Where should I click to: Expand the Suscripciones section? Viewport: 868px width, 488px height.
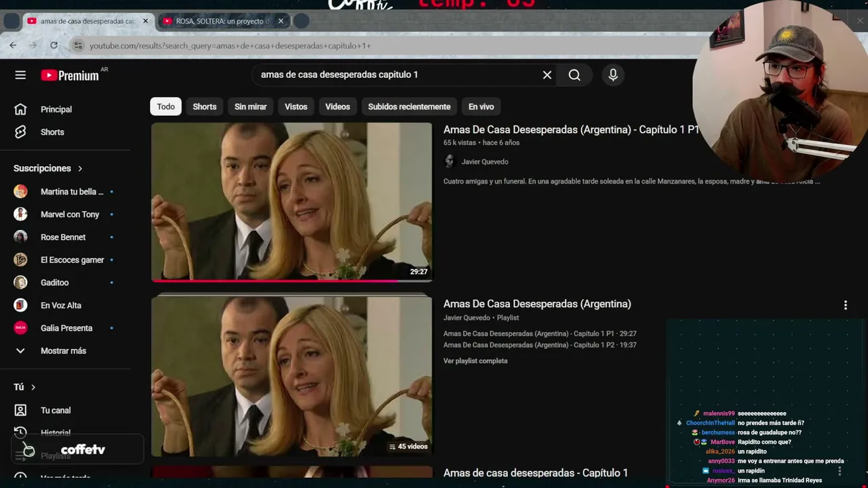click(48, 168)
